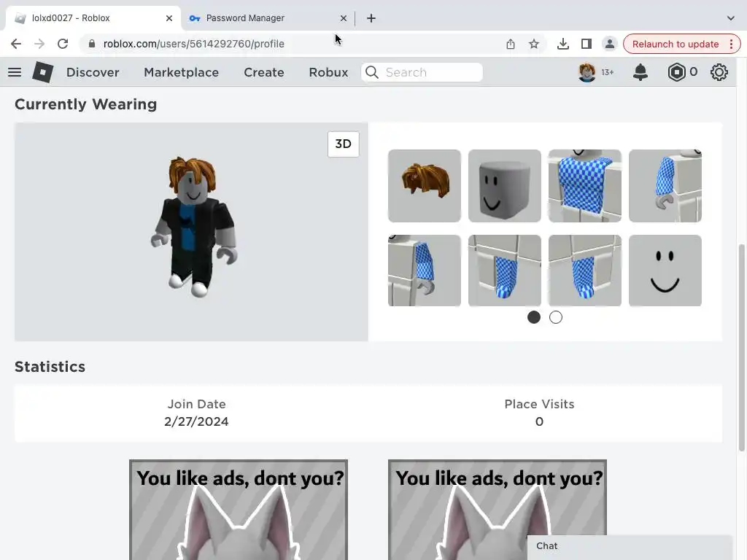The width and height of the screenshot is (747, 560).
Task: Open the Discover menu item
Action: pyautogui.click(x=93, y=72)
